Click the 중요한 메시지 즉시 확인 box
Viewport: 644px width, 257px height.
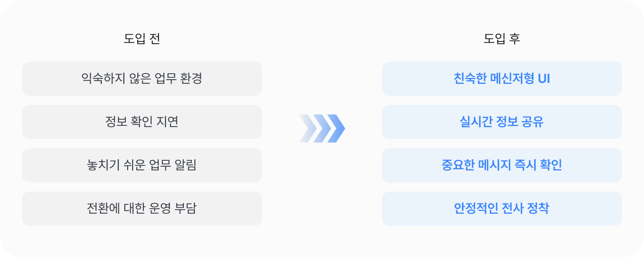(502, 165)
